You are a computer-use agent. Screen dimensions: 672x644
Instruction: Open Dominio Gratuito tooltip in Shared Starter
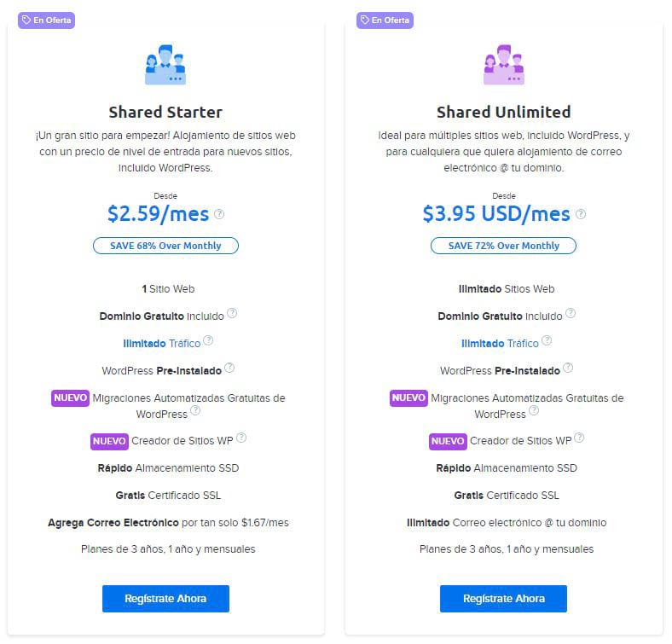[232, 314]
